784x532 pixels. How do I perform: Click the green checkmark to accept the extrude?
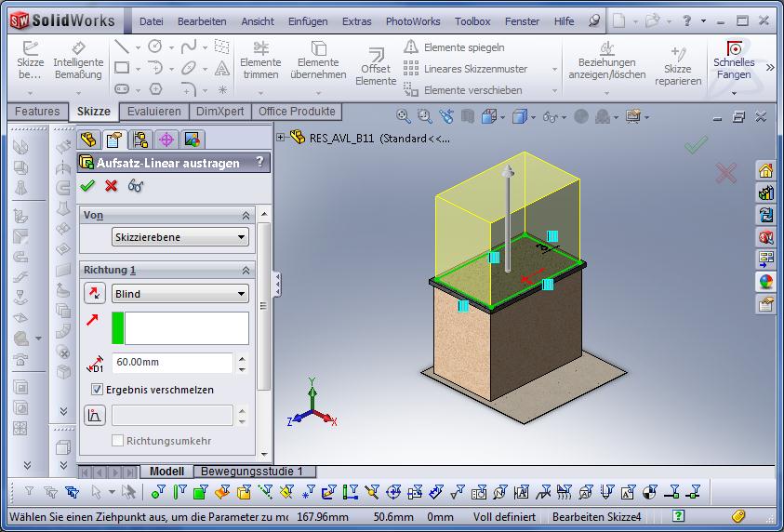point(88,186)
